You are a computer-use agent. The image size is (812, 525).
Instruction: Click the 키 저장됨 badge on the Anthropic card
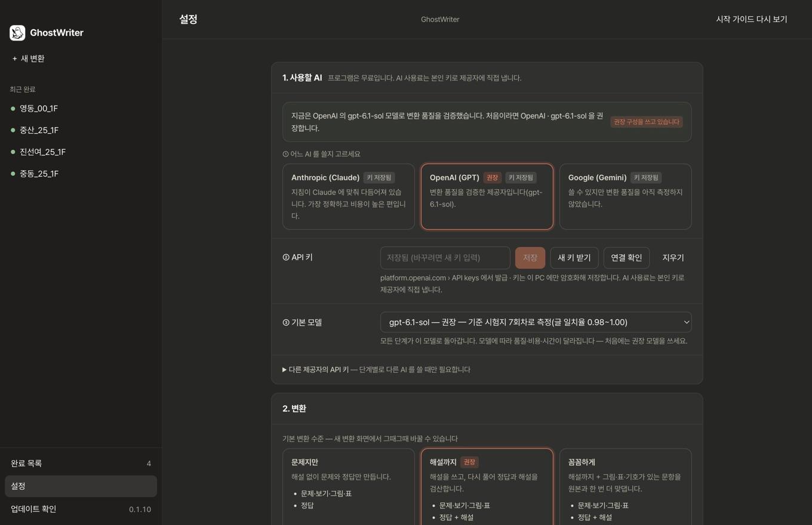379,178
